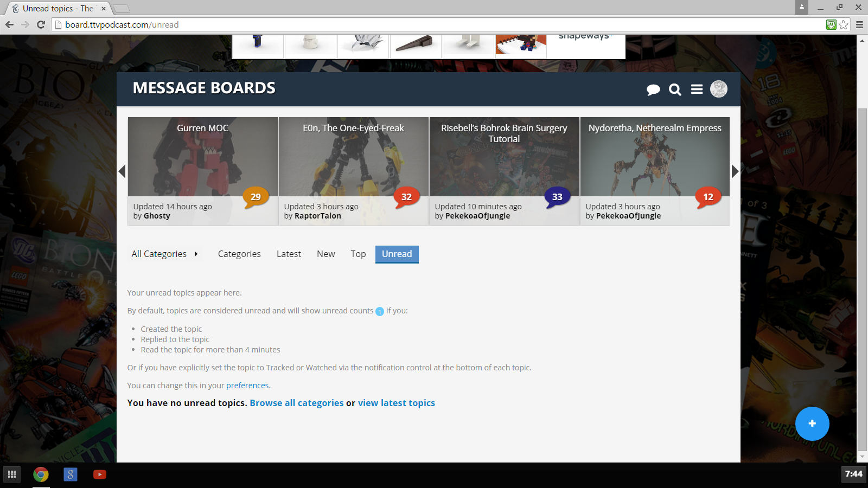This screenshot has height=488, width=868.
Task: Open E0n, The One-Eyed-Freak topic
Action: pyautogui.click(x=353, y=128)
